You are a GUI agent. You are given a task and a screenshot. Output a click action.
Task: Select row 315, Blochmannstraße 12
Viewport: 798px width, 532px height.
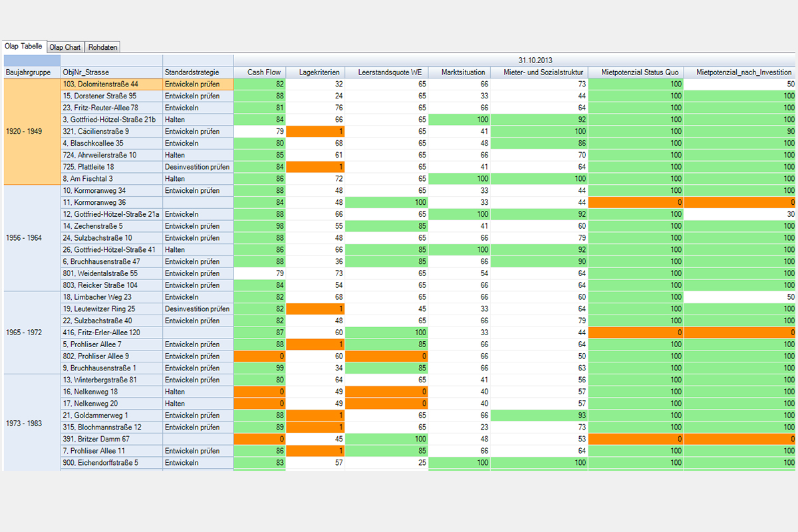[x=112, y=428]
